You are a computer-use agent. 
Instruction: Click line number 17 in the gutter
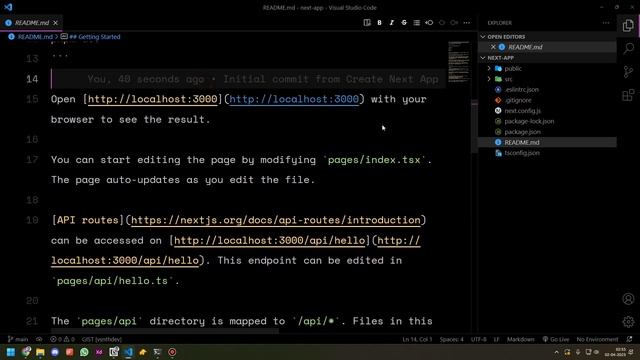[x=32, y=160]
